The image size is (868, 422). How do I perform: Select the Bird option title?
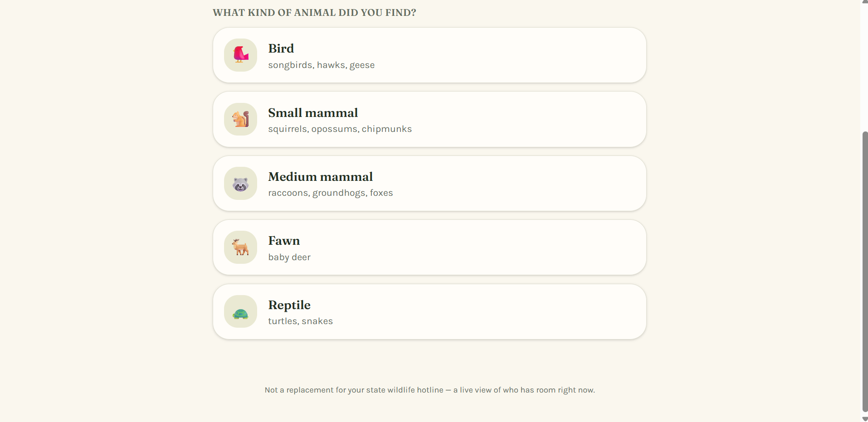coord(281,49)
